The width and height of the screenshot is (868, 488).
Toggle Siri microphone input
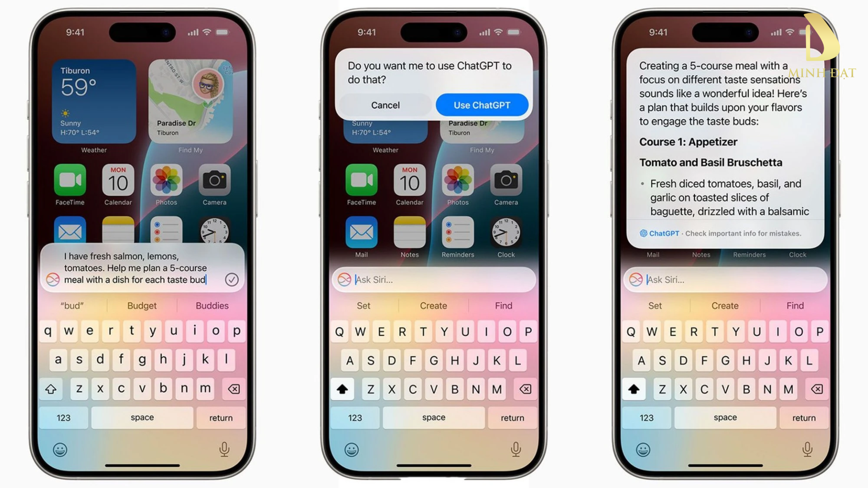225,449
